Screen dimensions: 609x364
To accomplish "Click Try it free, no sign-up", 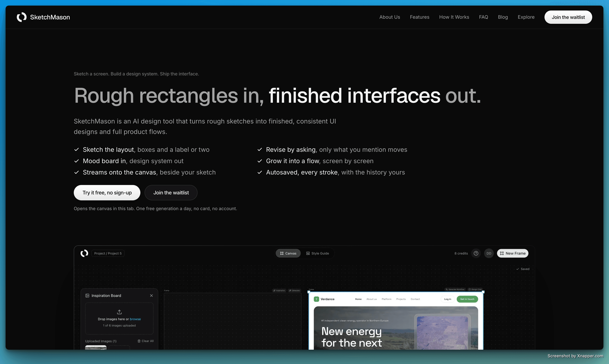I will 107,192.
